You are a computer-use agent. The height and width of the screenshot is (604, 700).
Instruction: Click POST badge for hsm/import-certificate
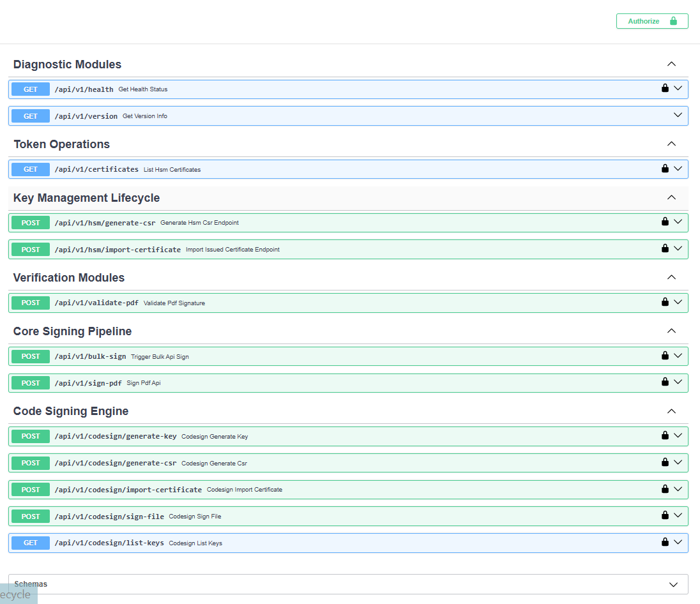coord(31,250)
